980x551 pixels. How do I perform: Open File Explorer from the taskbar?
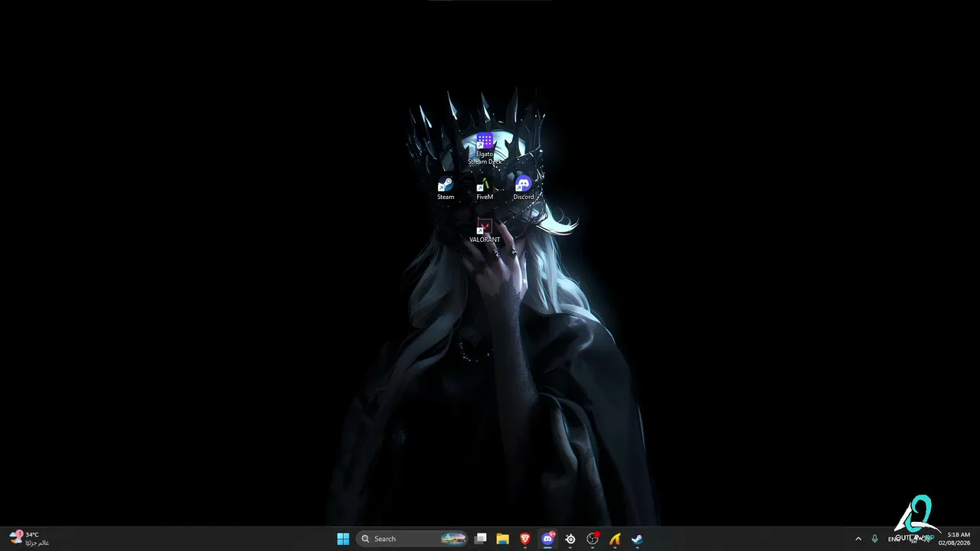click(502, 539)
